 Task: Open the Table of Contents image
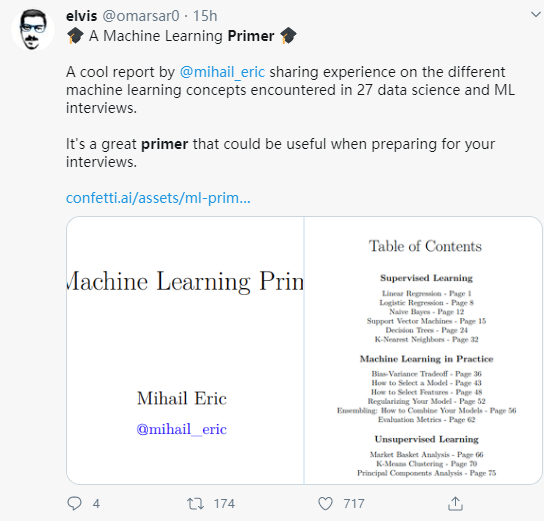[423, 350]
